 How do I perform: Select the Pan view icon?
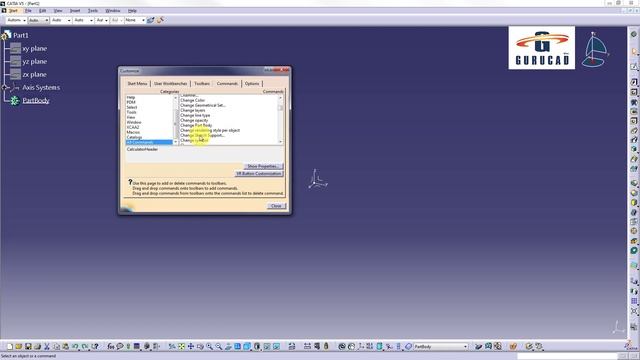coord(191,347)
